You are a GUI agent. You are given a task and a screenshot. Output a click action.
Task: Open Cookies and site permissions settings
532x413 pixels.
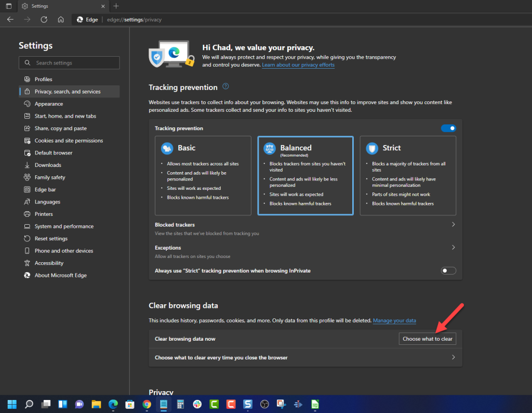coord(69,140)
